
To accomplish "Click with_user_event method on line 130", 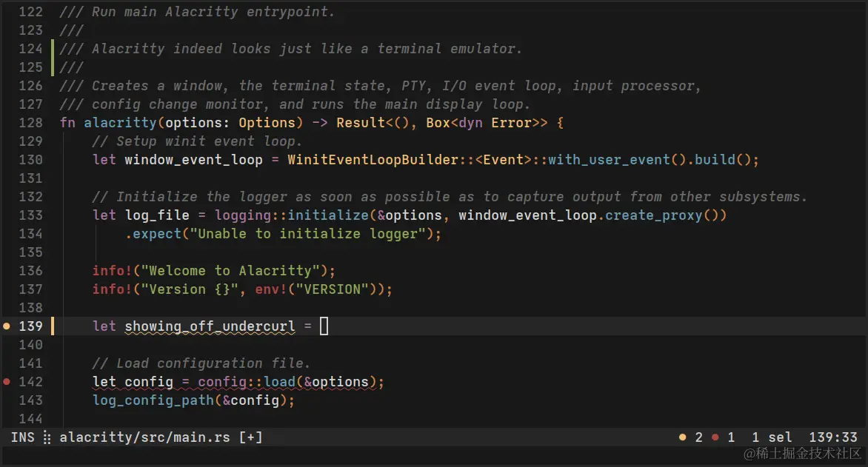I will click(x=609, y=160).
